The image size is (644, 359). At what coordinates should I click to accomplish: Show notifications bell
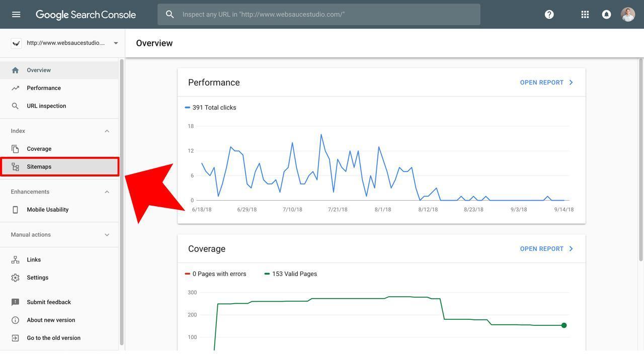(607, 15)
